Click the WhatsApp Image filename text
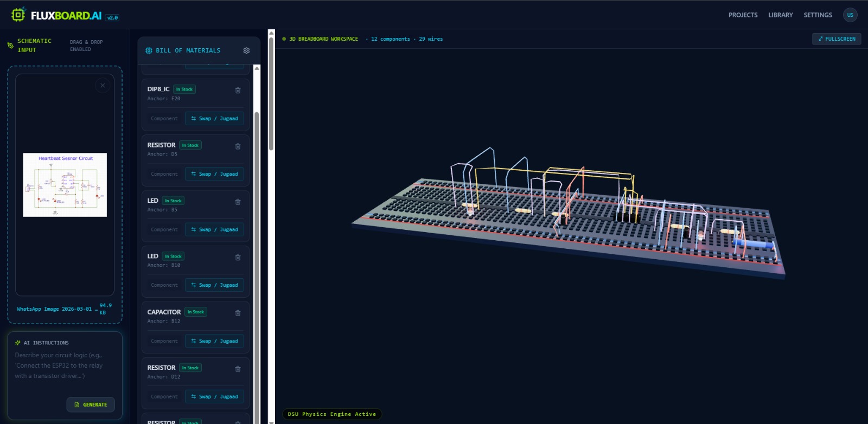Viewport: 868px width, 424px height. tap(58, 309)
